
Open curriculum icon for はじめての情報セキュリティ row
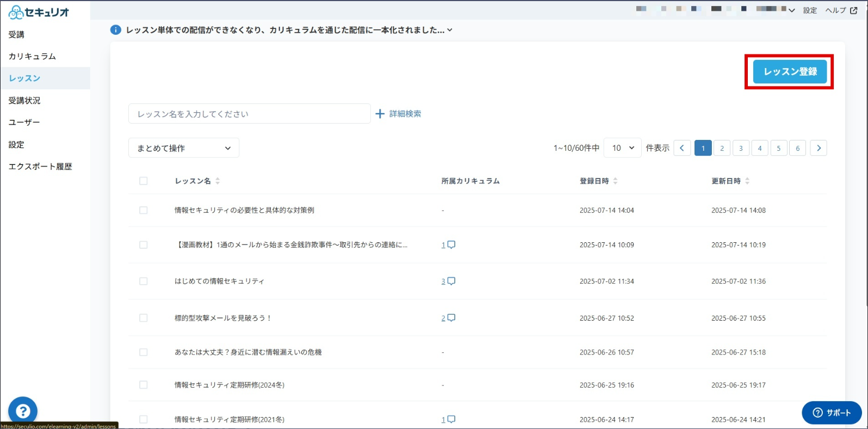(x=451, y=281)
